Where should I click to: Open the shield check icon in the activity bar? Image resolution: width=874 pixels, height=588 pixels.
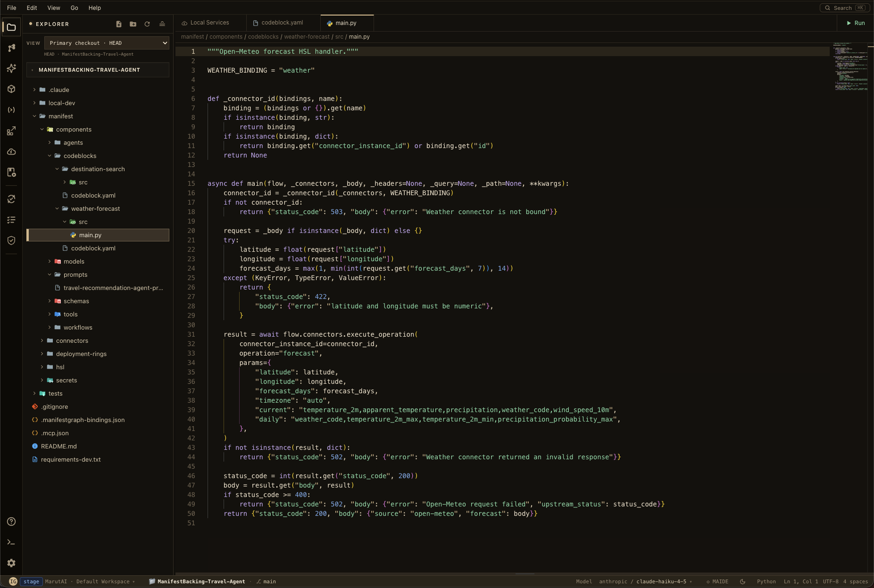[x=11, y=240]
